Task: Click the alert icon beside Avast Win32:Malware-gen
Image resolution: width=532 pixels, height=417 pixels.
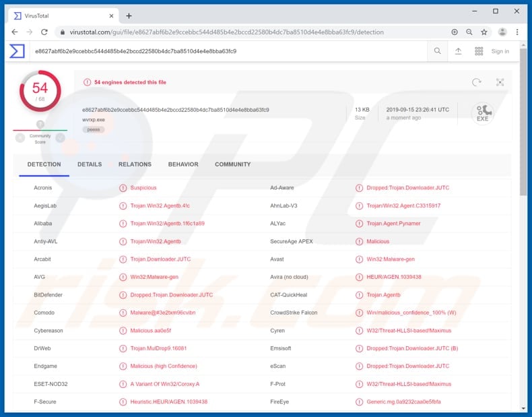Action: (x=359, y=259)
